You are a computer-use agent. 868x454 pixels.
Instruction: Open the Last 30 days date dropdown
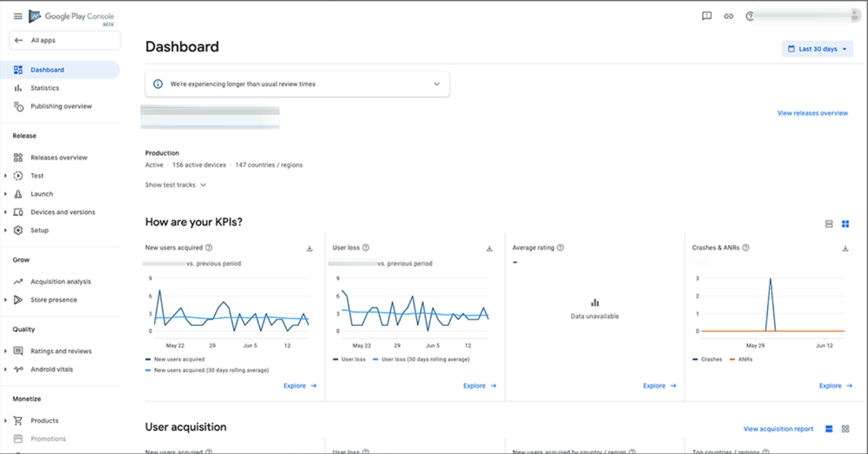pos(818,49)
